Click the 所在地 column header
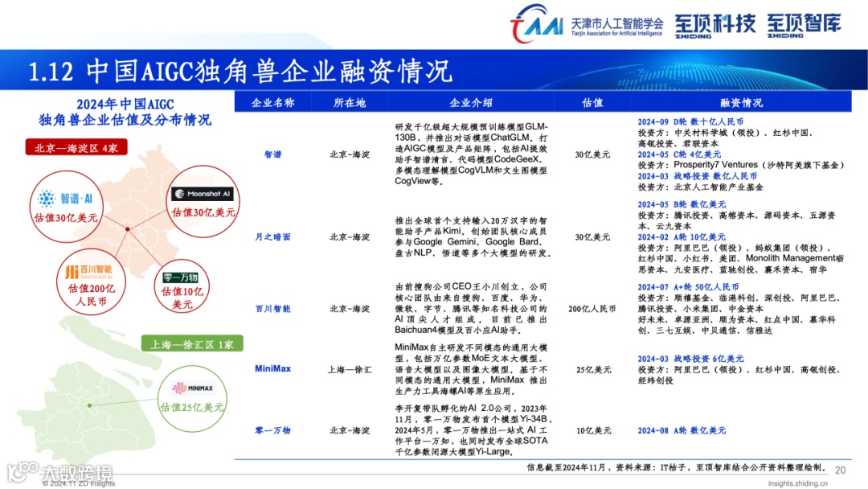Image resolution: width=868 pixels, height=489 pixels. 350,102
